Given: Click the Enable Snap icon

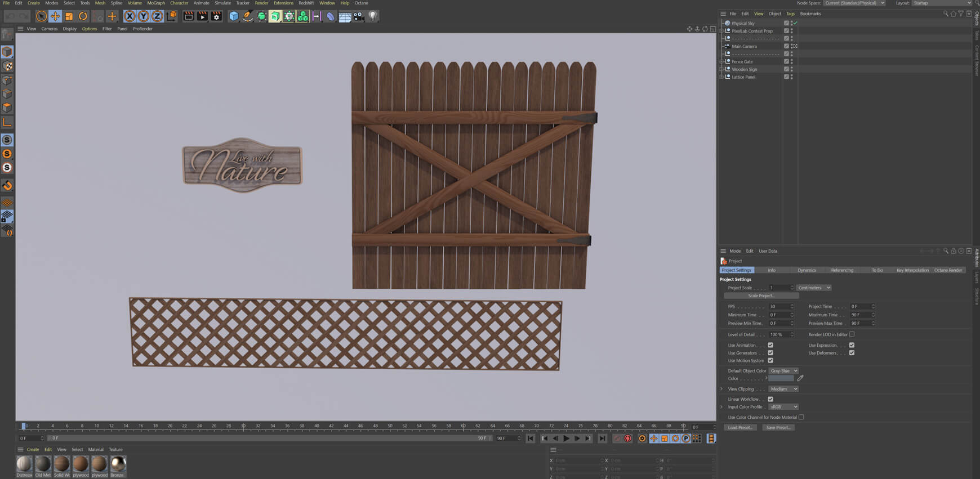Looking at the screenshot, I should tap(7, 185).
